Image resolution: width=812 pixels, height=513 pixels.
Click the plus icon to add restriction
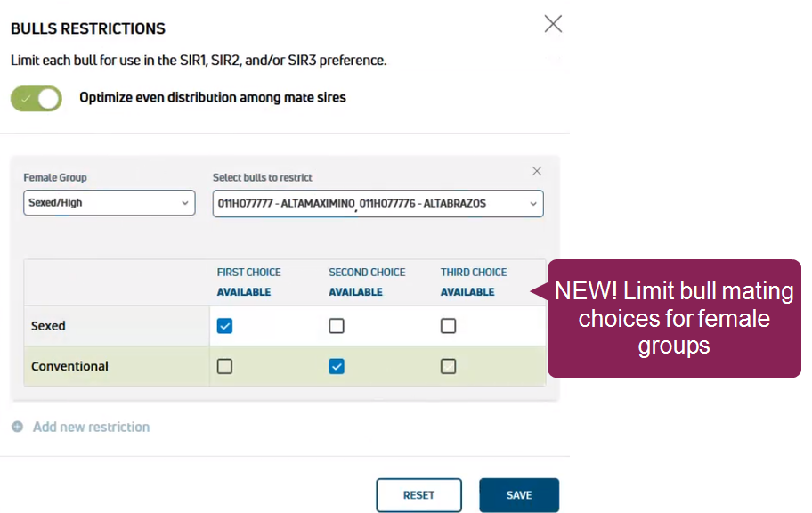(18, 427)
